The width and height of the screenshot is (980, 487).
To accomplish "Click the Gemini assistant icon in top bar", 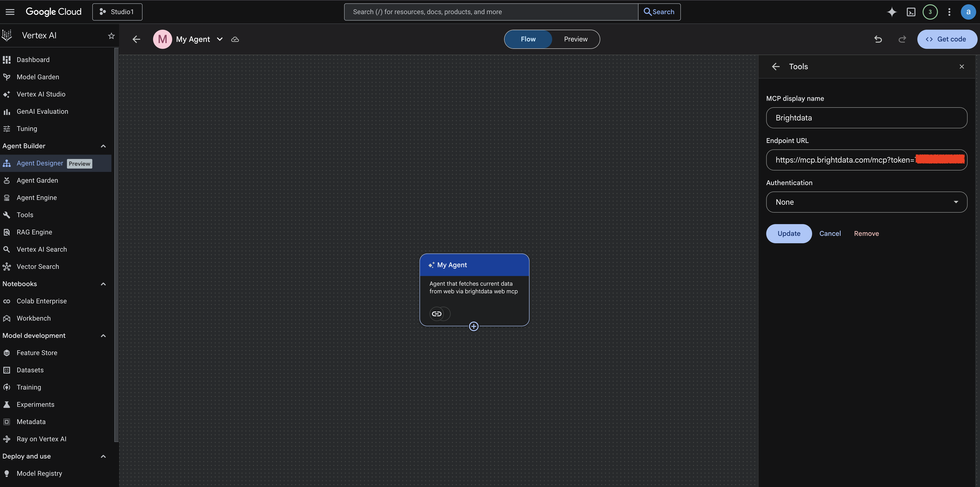I will [891, 12].
